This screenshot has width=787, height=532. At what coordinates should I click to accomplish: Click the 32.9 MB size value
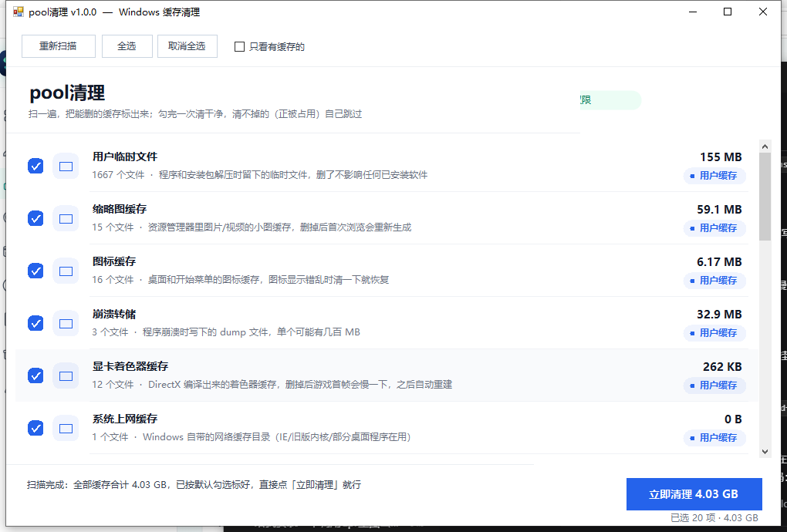tap(719, 315)
